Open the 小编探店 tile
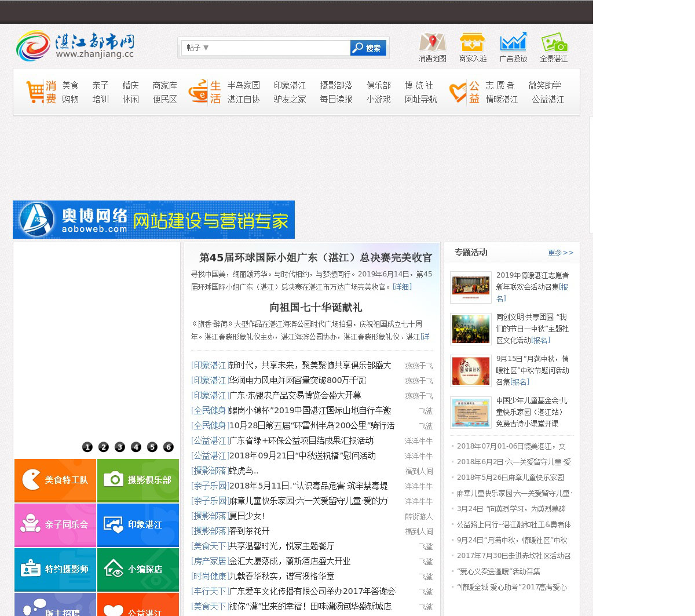695x616 pixels. coord(138,570)
